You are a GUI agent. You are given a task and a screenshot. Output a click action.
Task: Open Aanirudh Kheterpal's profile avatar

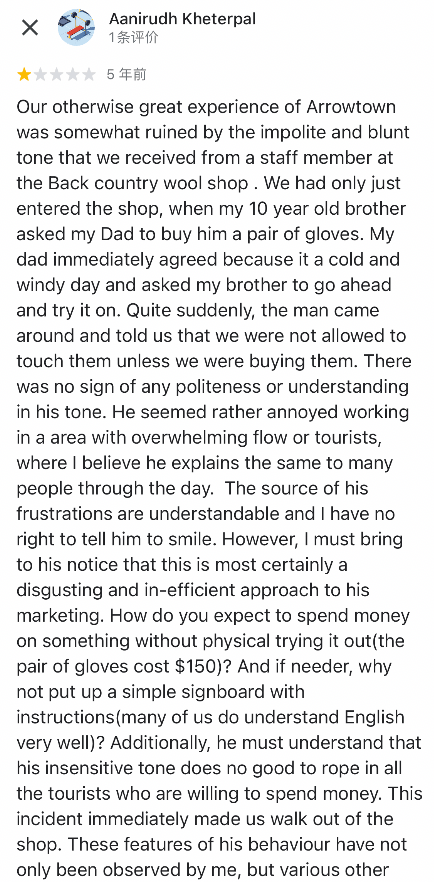(x=76, y=28)
